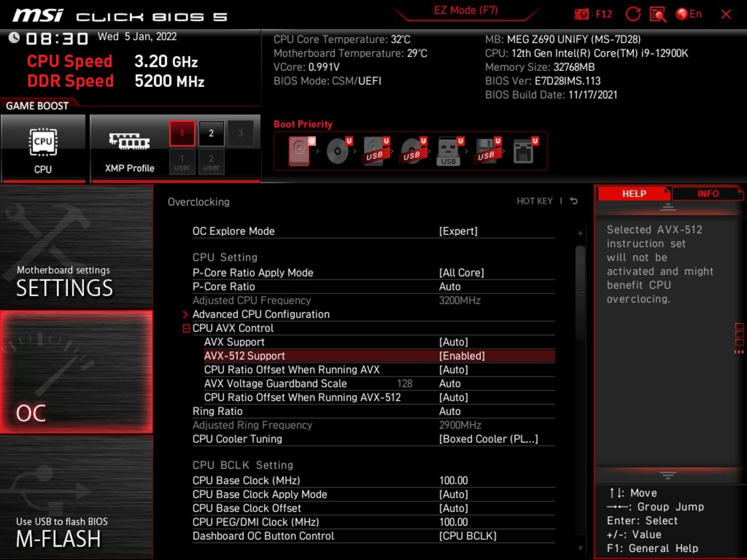Image resolution: width=747 pixels, height=560 pixels.
Task: Enable XMP Profile 2
Action: coord(211,133)
